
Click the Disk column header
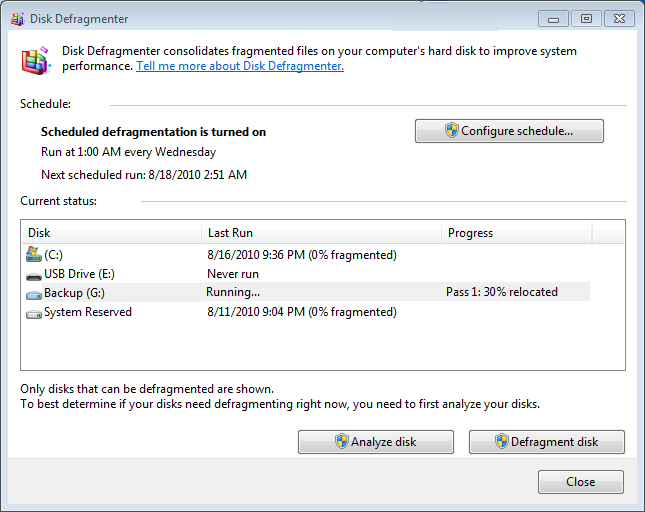tap(110, 233)
